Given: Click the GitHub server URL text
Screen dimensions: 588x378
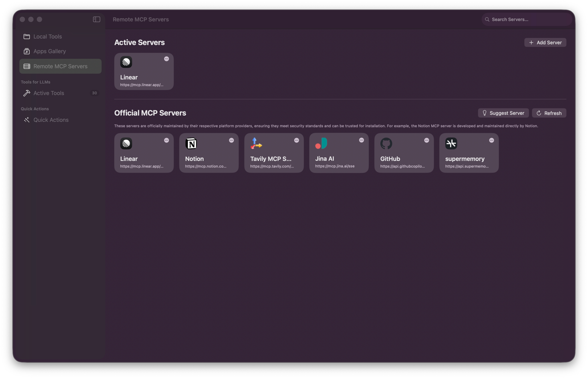Looking at the screenshot, I should click(x=402, y=166).
